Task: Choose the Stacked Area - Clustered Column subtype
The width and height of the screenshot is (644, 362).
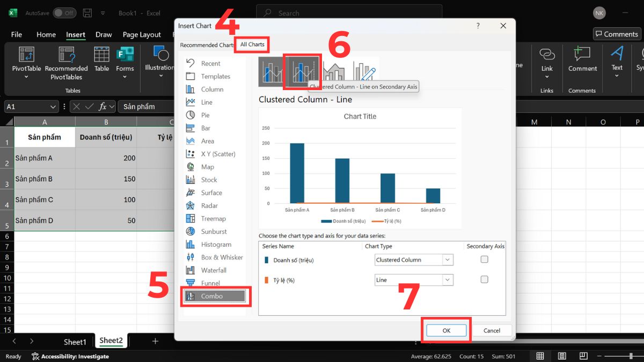Action: tap(334, 72)
